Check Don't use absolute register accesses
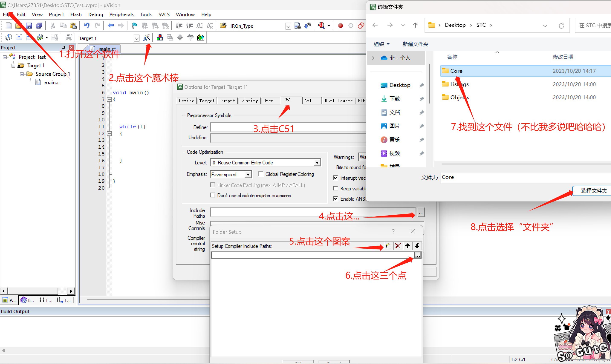The image size is (611, 364). [212, 195]
